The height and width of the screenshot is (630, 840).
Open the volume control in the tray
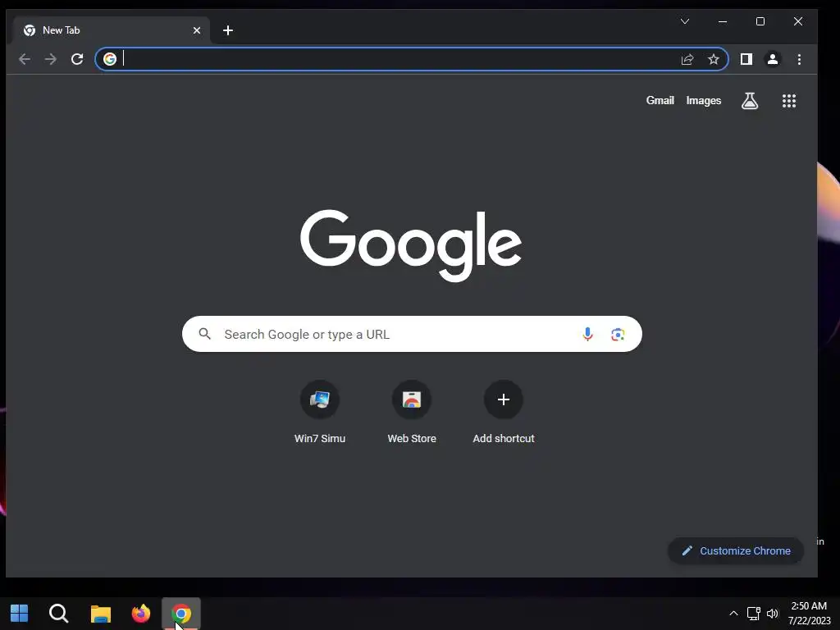(772, 614)
